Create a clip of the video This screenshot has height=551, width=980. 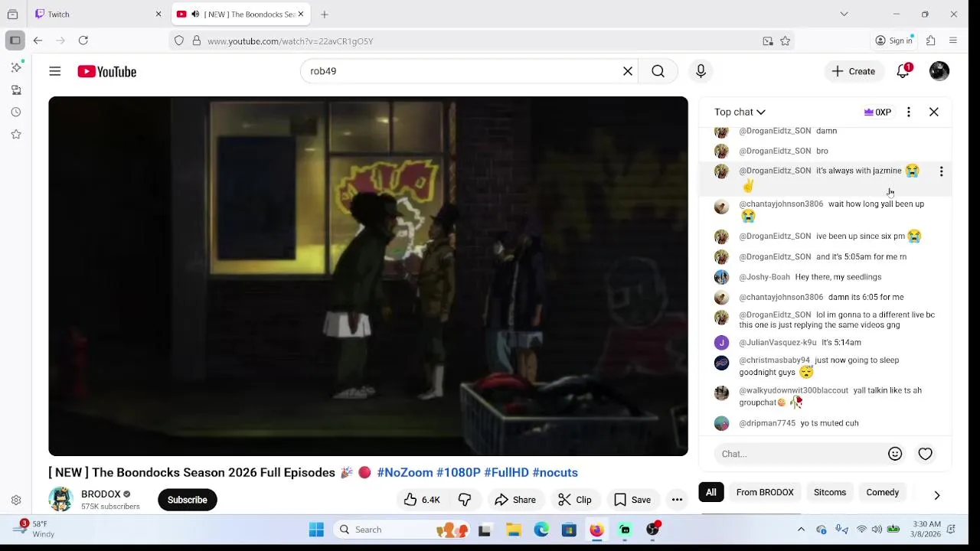(x=575, y=500)
